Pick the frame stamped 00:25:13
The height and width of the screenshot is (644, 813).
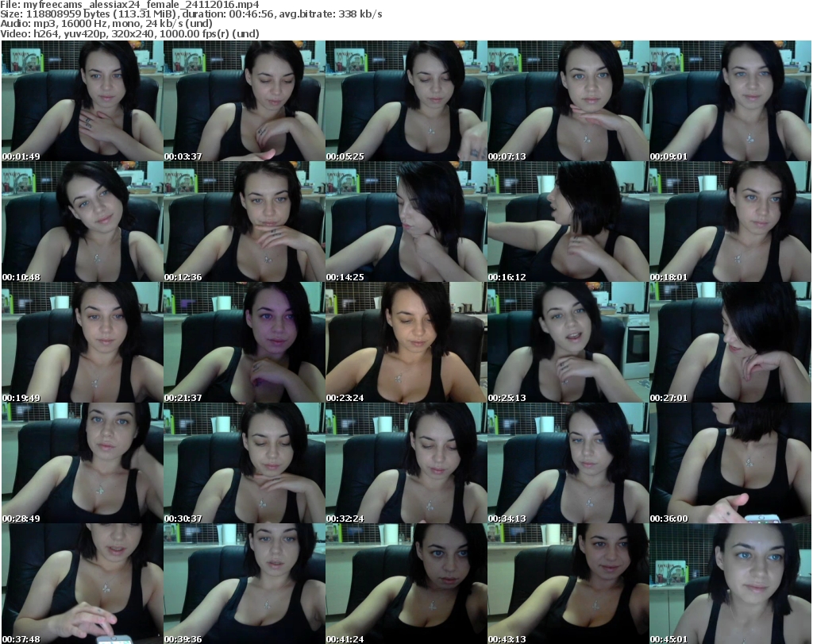(568, 342)
